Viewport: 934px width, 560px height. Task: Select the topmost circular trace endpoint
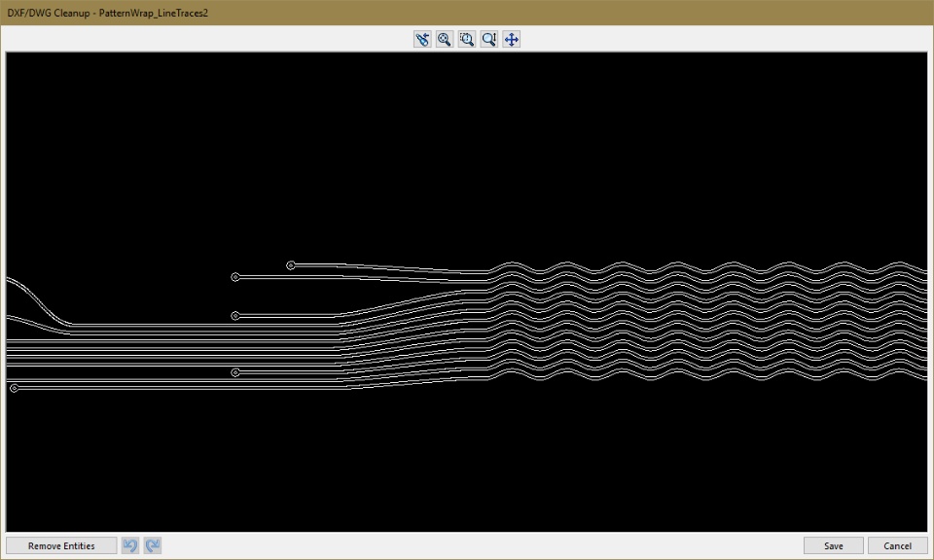(x=291, y=265)
